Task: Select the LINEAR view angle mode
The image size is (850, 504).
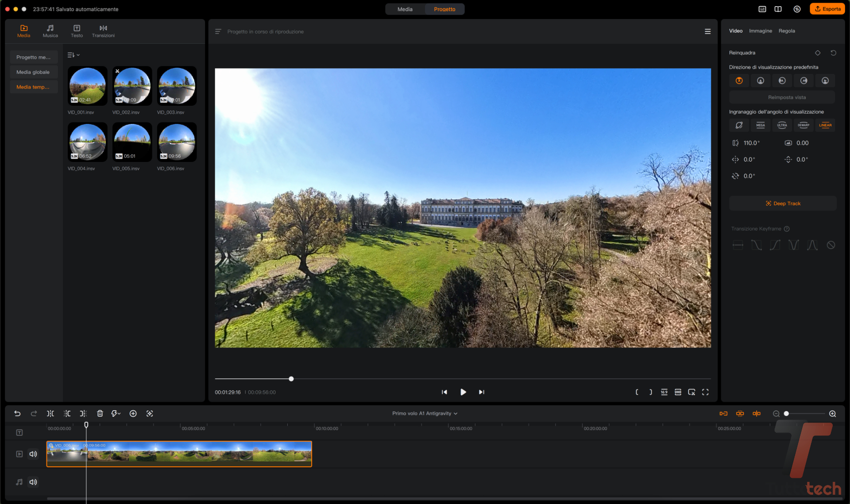Action: 825,125
